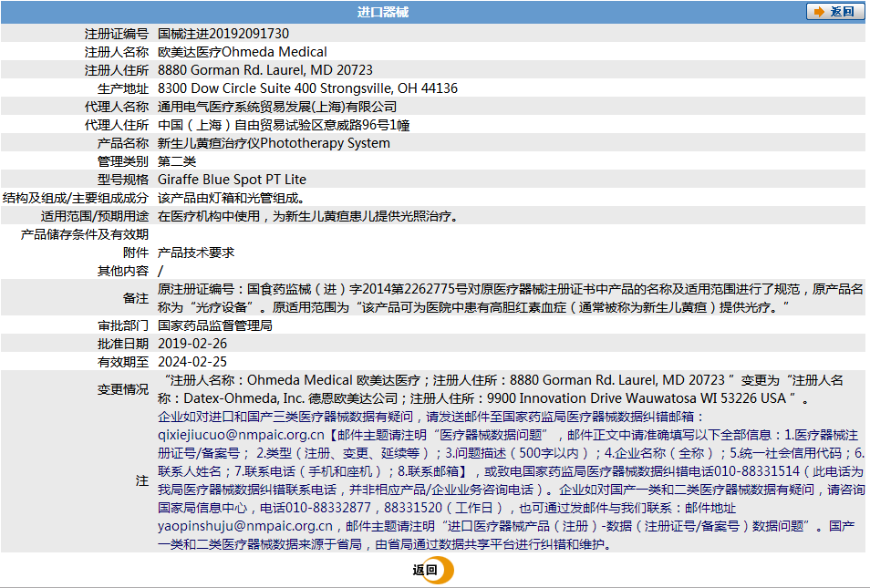
Task: Click the label 结构及组成/主要组成成分
Action: [76, 198]
